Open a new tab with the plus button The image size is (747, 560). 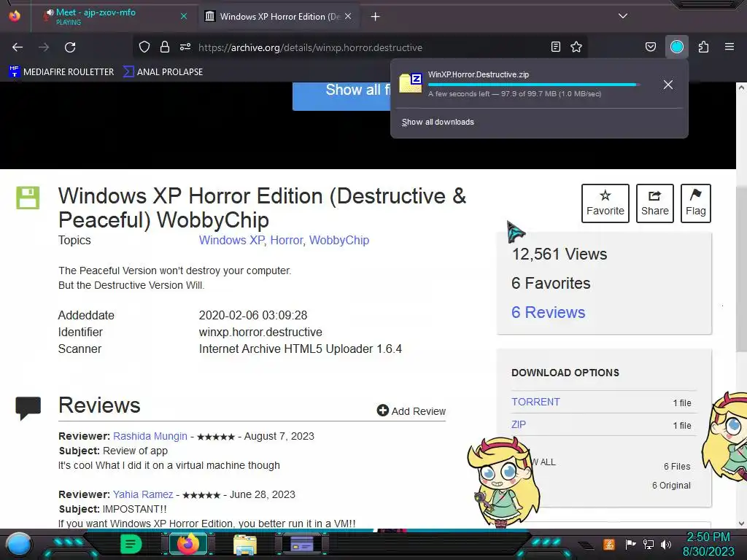[376, 17]
